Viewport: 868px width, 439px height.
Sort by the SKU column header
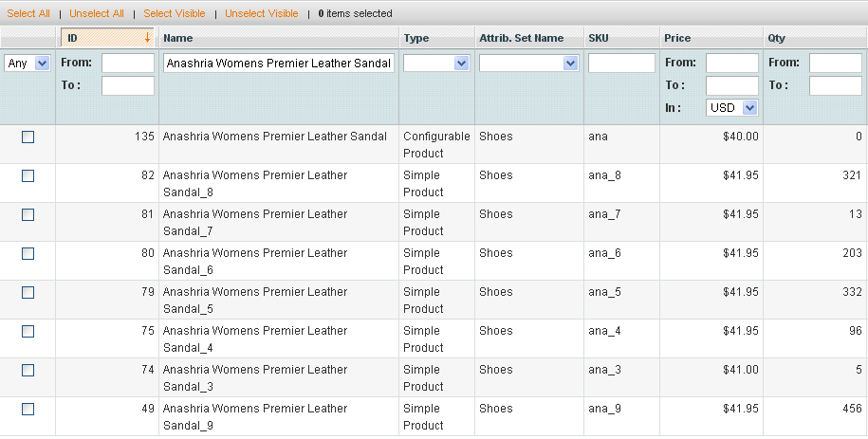(x=599, y=38)
